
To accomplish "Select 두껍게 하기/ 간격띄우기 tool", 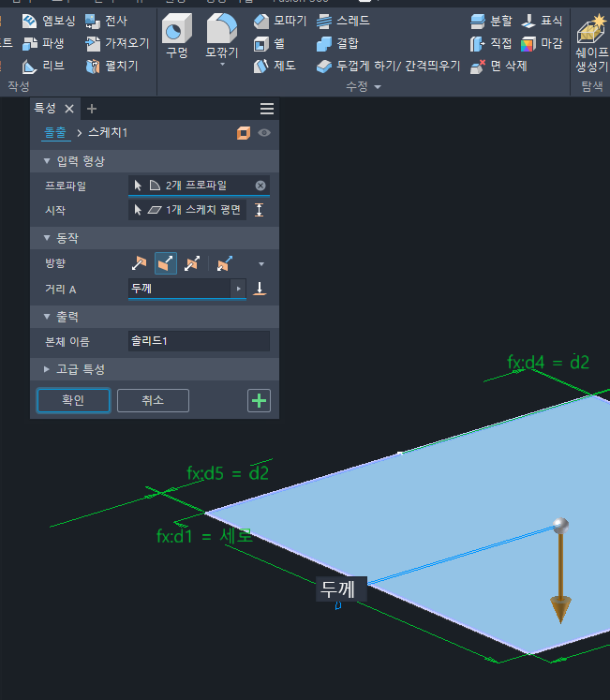I will coord(388,67).
